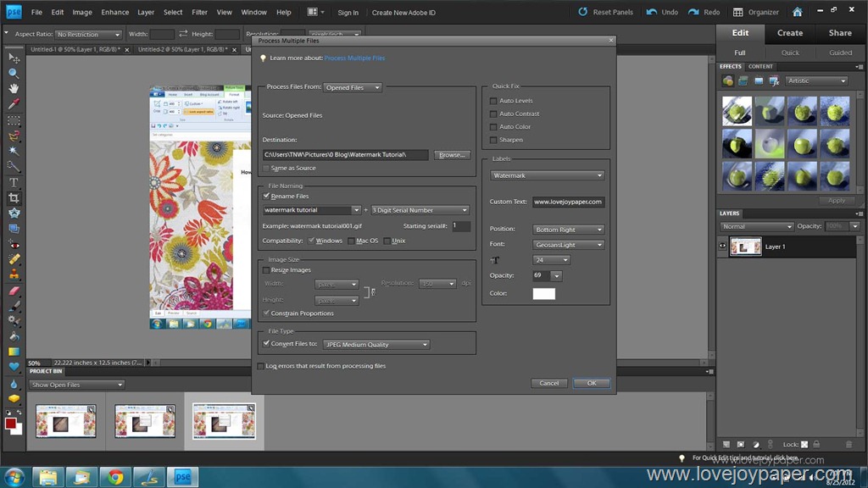Open the Layer menu

(146, 12)
